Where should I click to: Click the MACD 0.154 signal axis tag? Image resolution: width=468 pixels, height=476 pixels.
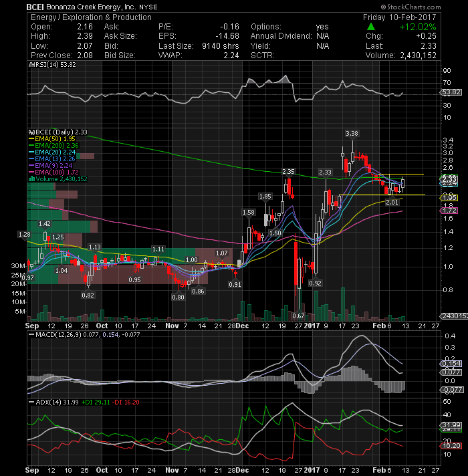[x=451, y=364]
